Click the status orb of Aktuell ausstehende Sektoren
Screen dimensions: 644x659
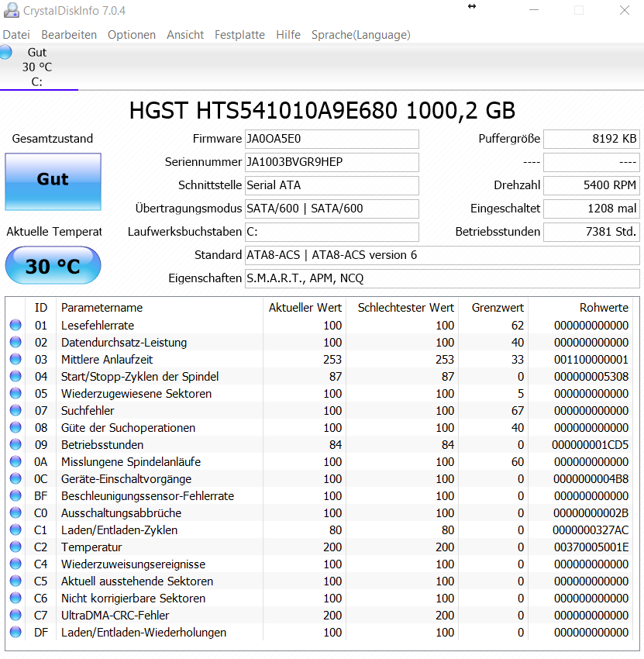pos(15,581)
